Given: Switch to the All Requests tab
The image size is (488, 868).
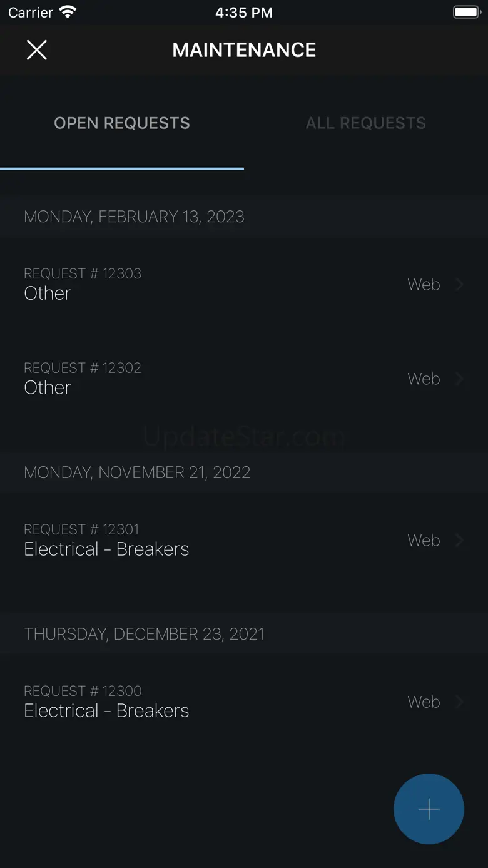Looking at the screenshot, I should coord(365,123).
